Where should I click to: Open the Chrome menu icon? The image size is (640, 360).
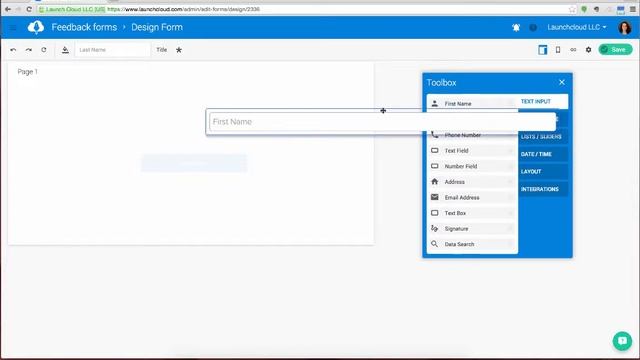tap(633, 9)
